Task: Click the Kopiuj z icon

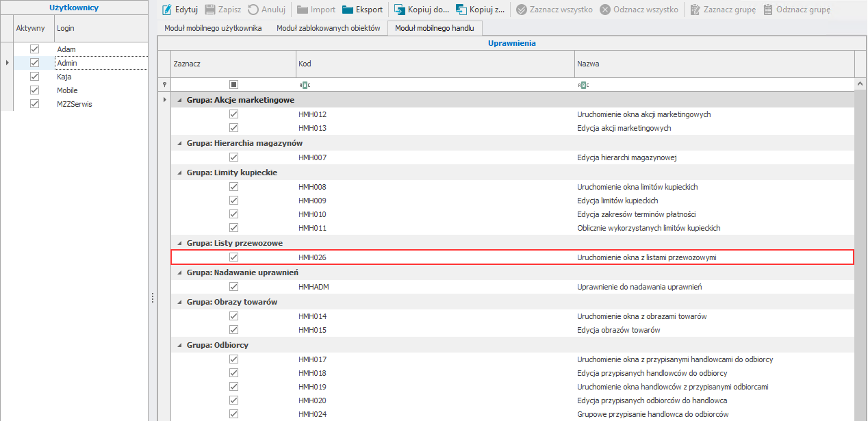Action: (461, 10)
